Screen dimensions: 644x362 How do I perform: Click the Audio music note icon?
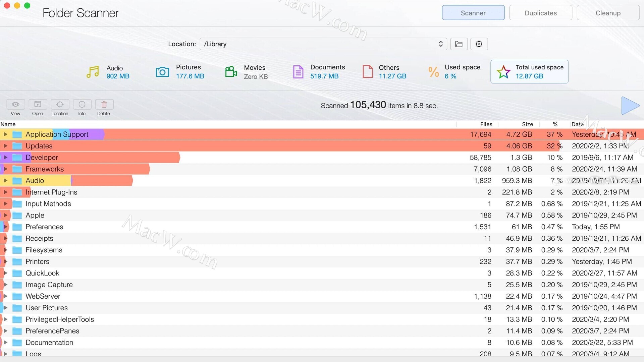point(93,72)
